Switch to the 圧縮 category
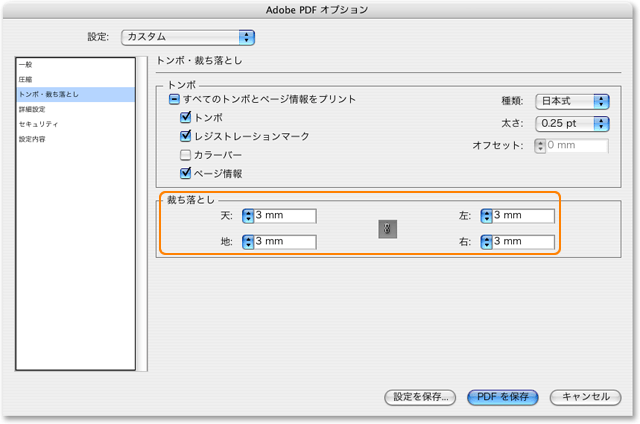640x424 pixels. pos(25,79)
